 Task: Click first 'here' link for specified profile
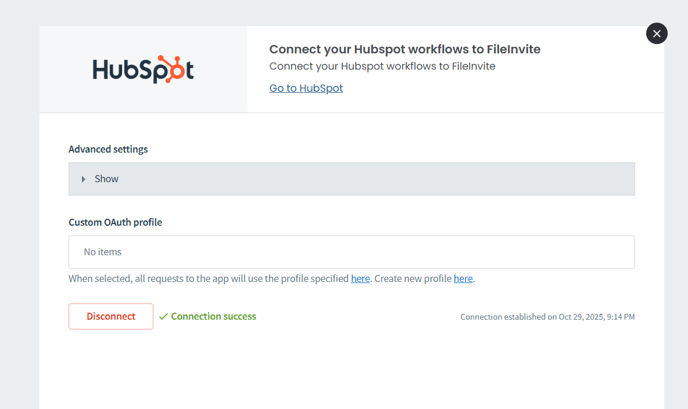click(x=360, y=279)
